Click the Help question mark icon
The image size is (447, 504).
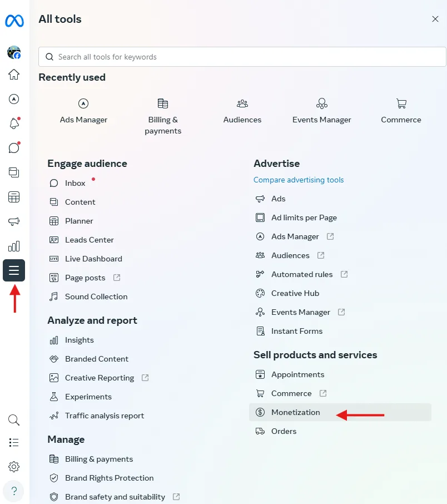(14, 491)
